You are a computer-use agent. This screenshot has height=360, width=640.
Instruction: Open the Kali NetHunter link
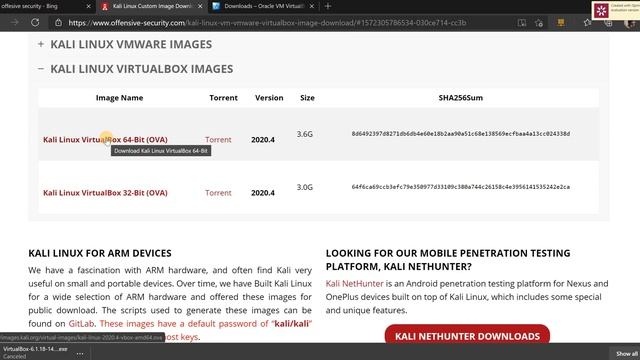point(354,283)
